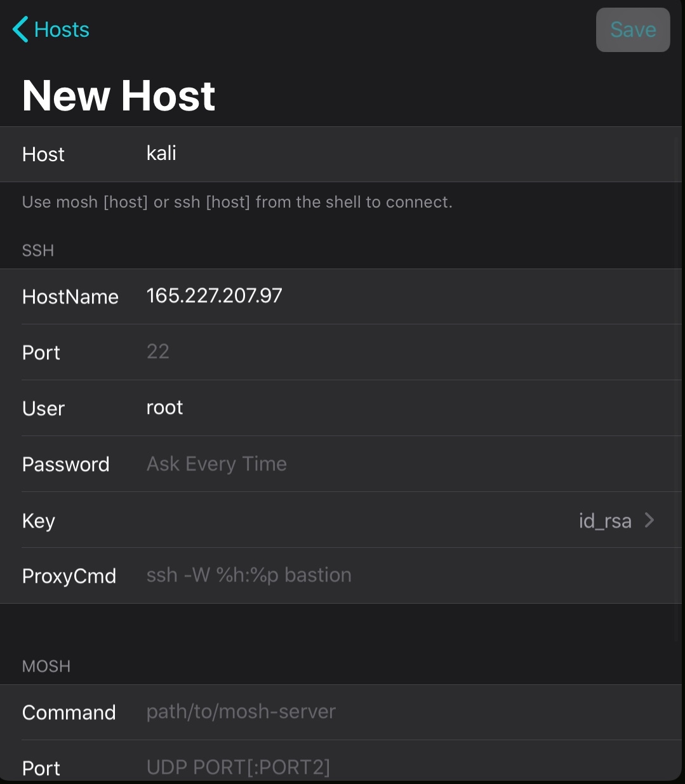This screenshot has height=784, width=685.
Task: Open the Key picker row
Action: point(343,520)
